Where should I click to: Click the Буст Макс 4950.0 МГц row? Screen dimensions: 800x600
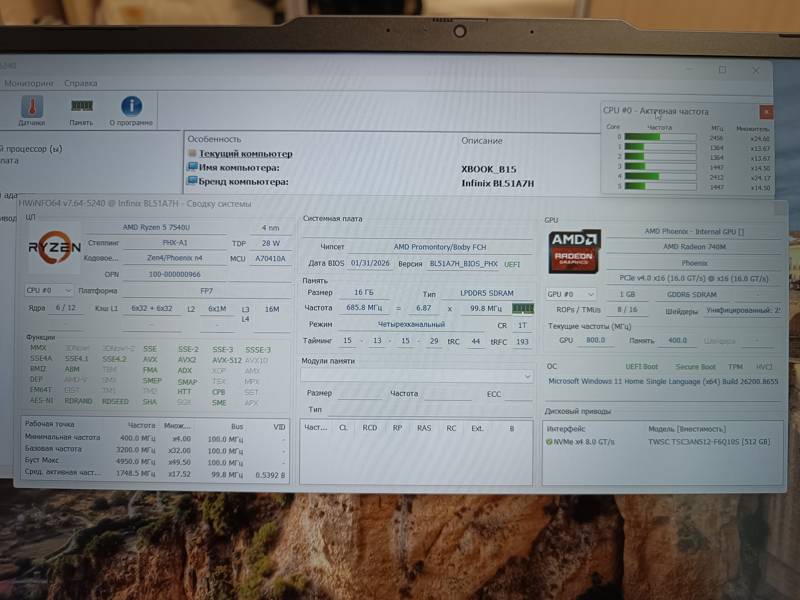click(154, 461)
